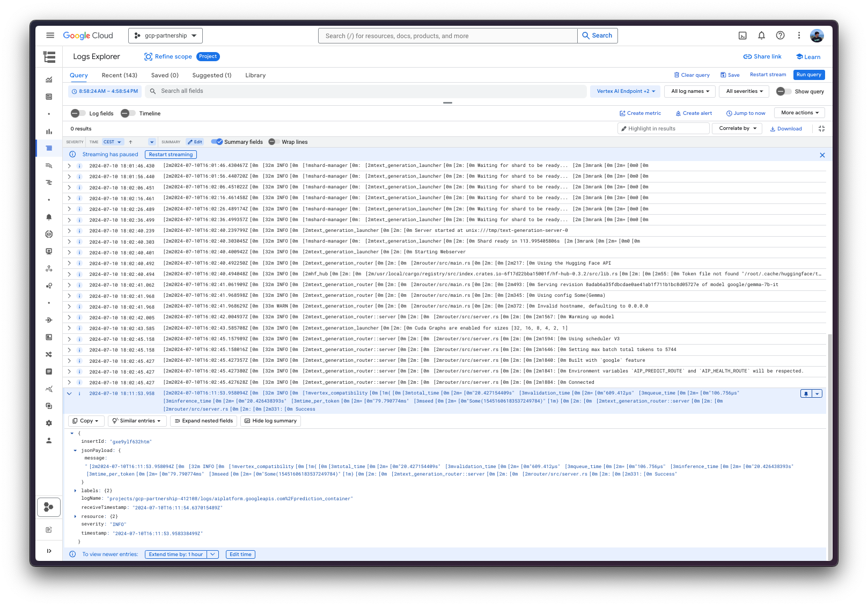Open the Correlate by dropdown
This screenshot has height=606, width=868.
click(x=737, y=128)
